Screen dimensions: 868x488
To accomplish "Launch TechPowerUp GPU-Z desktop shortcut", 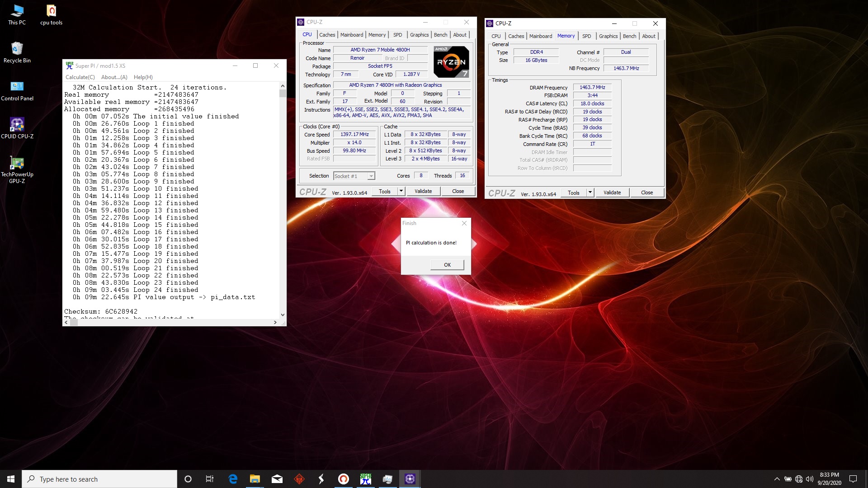I will (x=17, y=170).
